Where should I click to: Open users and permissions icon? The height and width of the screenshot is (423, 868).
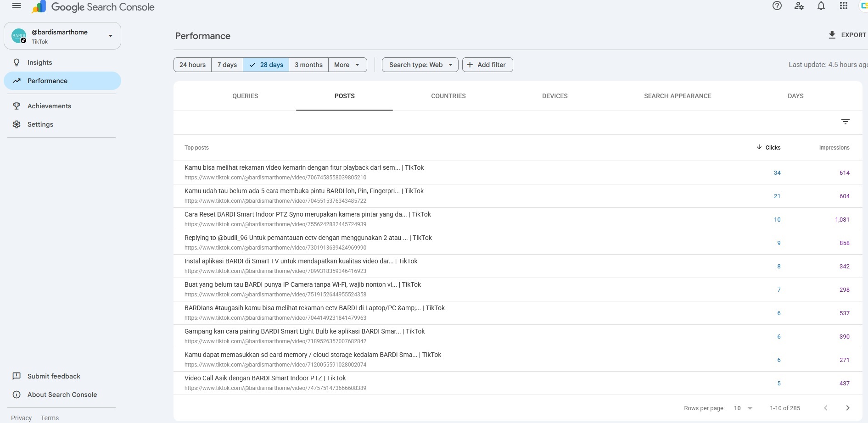click(799, 6)
